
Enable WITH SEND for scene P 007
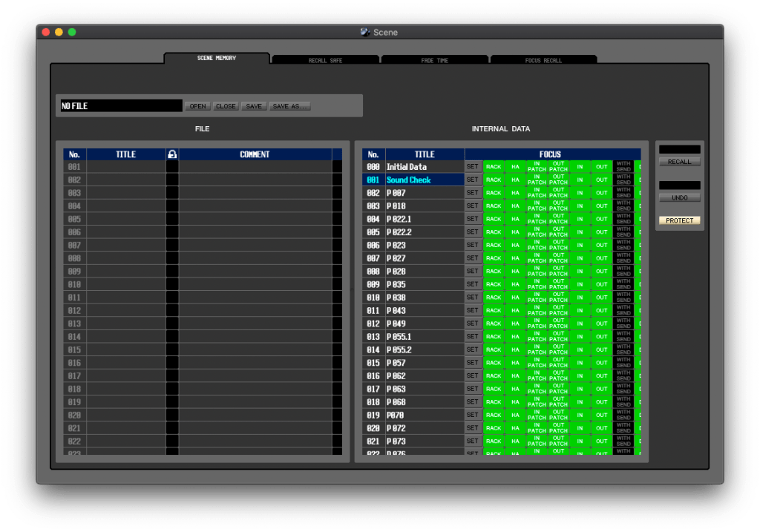pos(623,193)
